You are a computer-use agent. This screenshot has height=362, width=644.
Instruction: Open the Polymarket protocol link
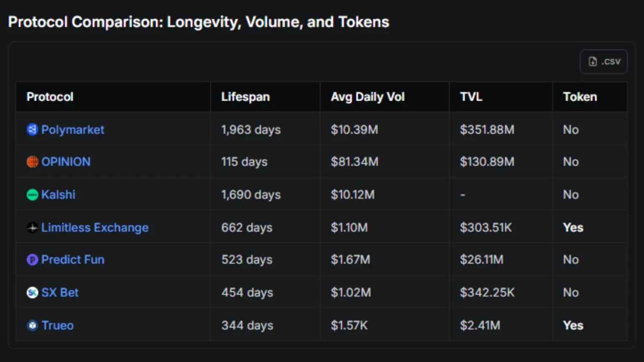73,129
